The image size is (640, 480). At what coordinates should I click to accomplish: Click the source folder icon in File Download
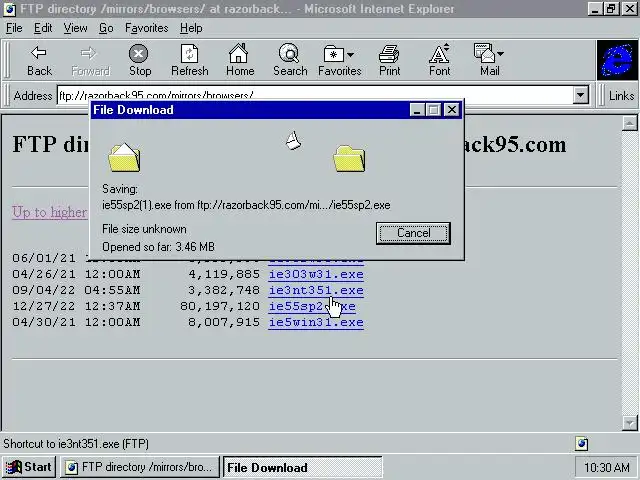point(124,158)
